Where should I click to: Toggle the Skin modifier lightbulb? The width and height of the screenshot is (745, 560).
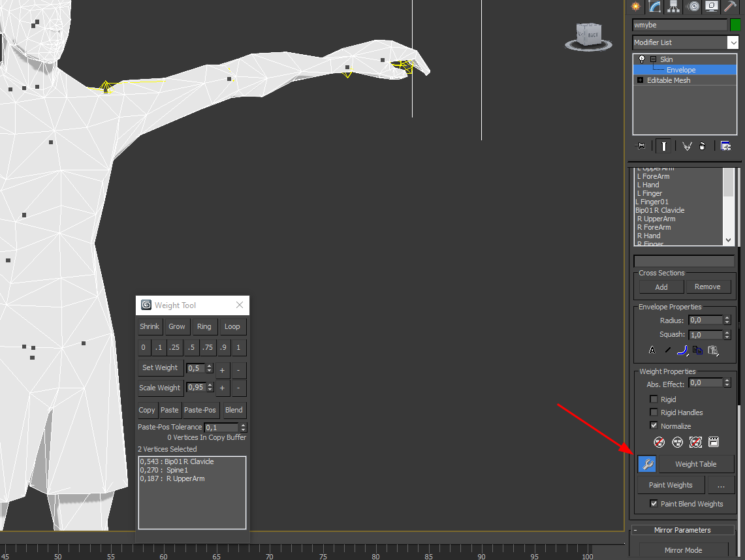(x=642, y=59)
